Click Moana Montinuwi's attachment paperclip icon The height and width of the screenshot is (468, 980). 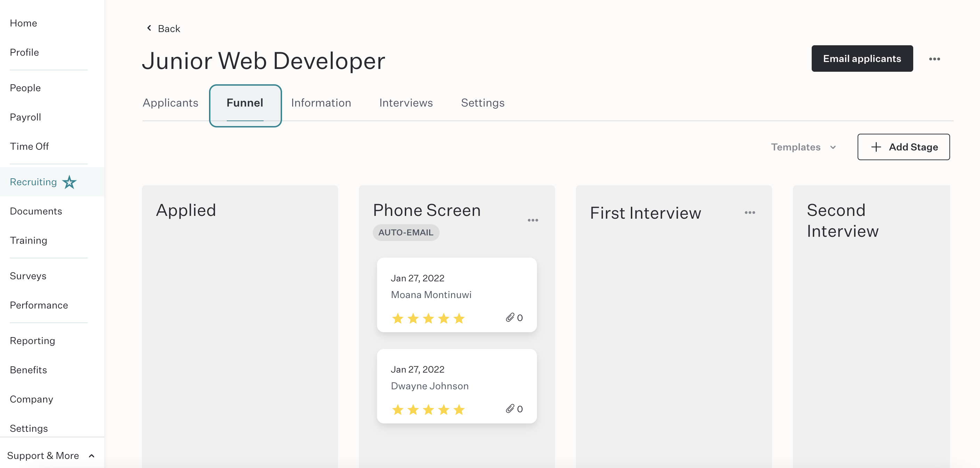510,317
